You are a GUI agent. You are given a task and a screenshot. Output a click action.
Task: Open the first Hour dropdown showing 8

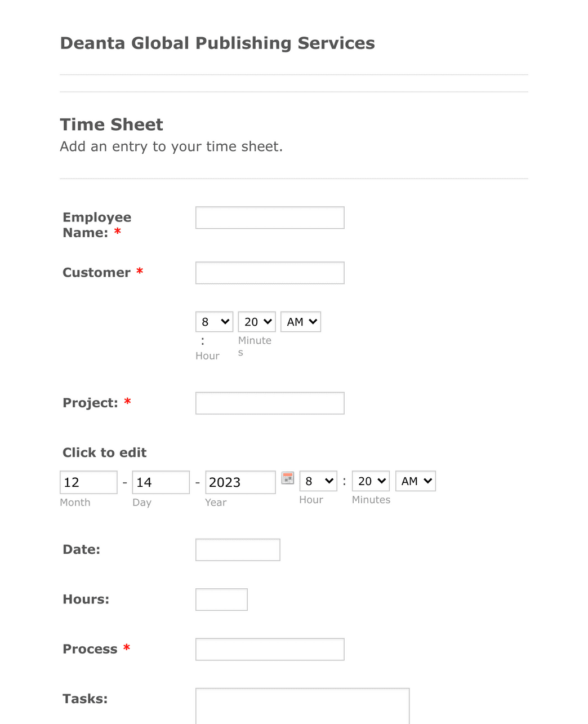click(x=214, y=322)
